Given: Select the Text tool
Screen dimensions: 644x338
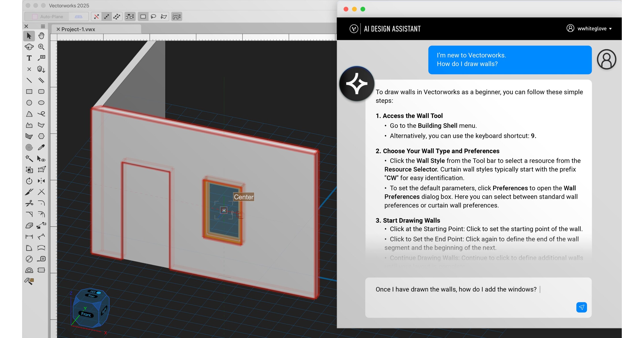Looking at the screenshot, I should click(x=29, y=58).
